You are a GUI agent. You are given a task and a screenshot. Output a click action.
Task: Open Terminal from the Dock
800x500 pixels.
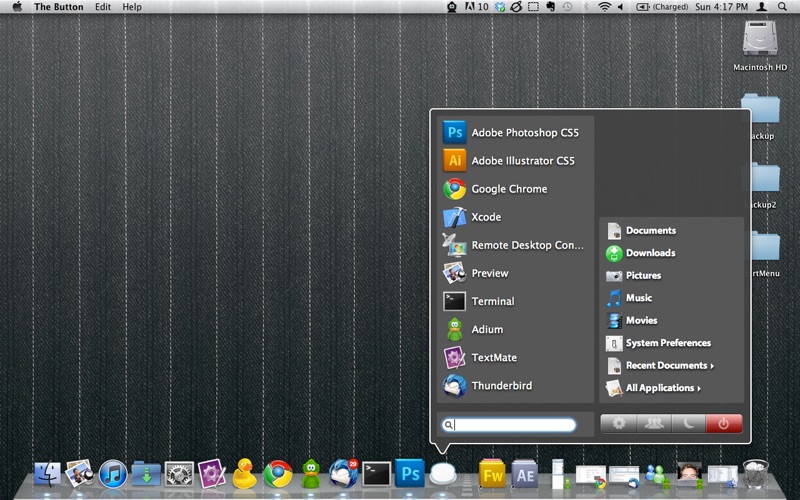[377, 474]
